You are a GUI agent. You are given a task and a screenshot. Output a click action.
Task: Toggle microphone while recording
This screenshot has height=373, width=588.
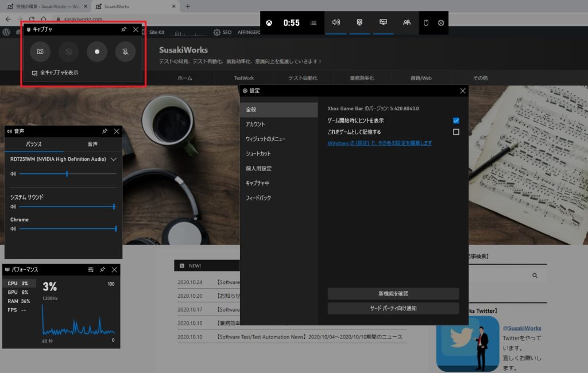[125, 51]
